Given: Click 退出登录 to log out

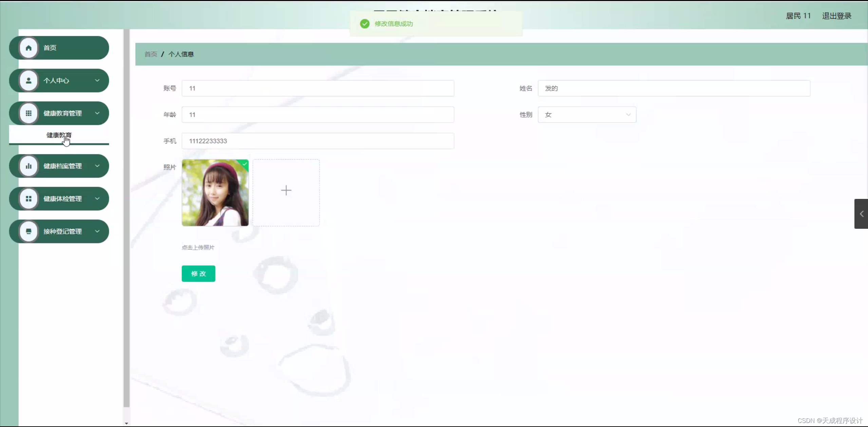Looking at the screenshot, I should (x=836, y=16).
